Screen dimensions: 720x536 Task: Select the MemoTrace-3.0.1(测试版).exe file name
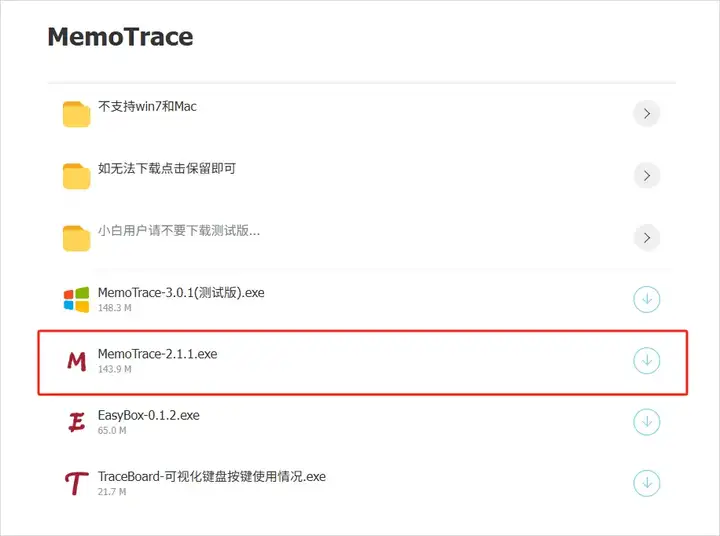coord(181,293)
